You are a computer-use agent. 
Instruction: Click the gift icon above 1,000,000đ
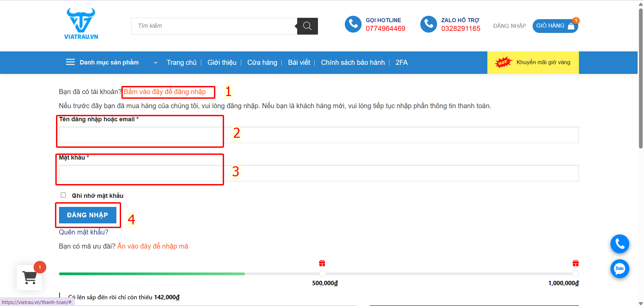(x=576, y=263)
